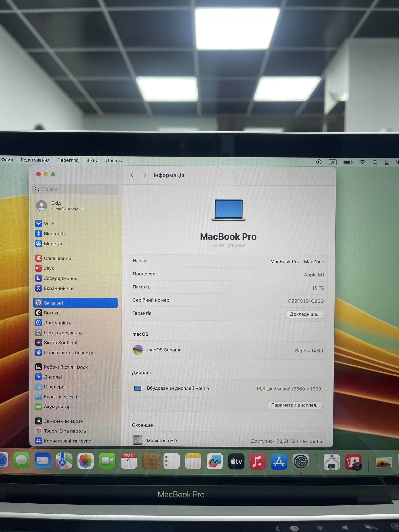Open Photo Booth in the Dock
Screen dimensions: 399x532
(353, 462)
